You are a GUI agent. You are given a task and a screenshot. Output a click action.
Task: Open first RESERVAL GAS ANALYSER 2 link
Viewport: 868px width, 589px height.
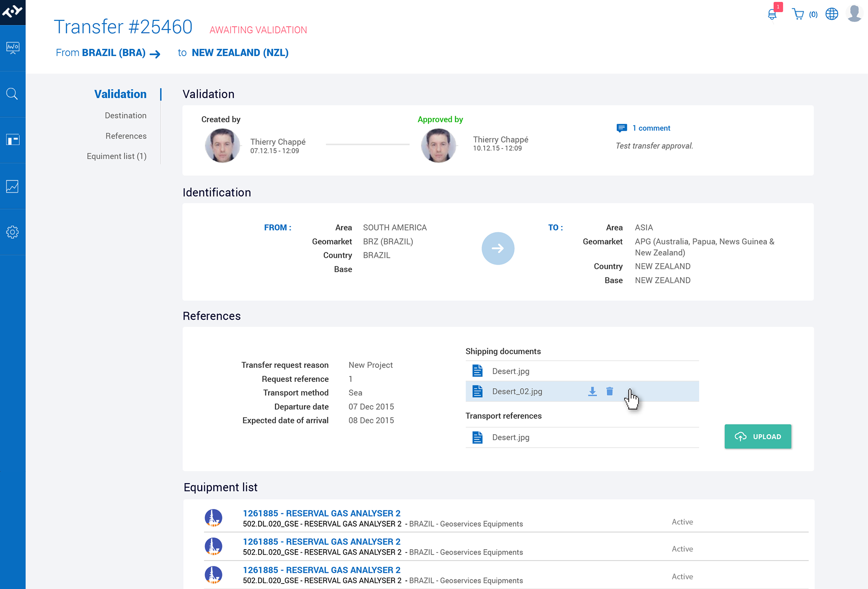coord(321,513)
